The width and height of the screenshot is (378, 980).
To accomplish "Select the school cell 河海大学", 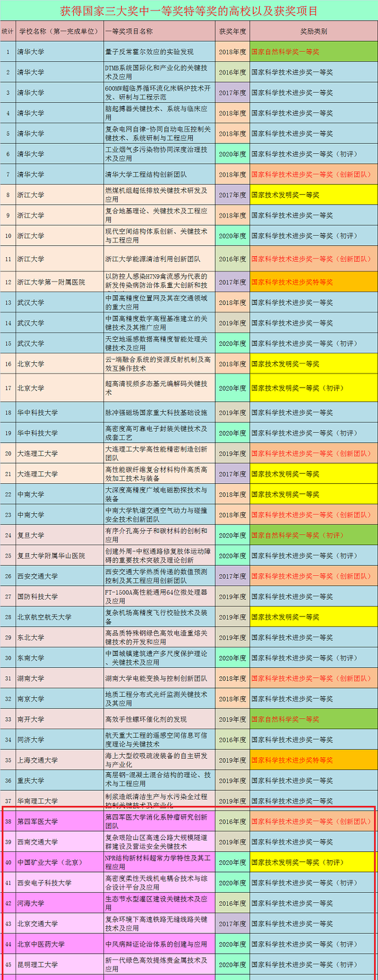I will 59,903.
